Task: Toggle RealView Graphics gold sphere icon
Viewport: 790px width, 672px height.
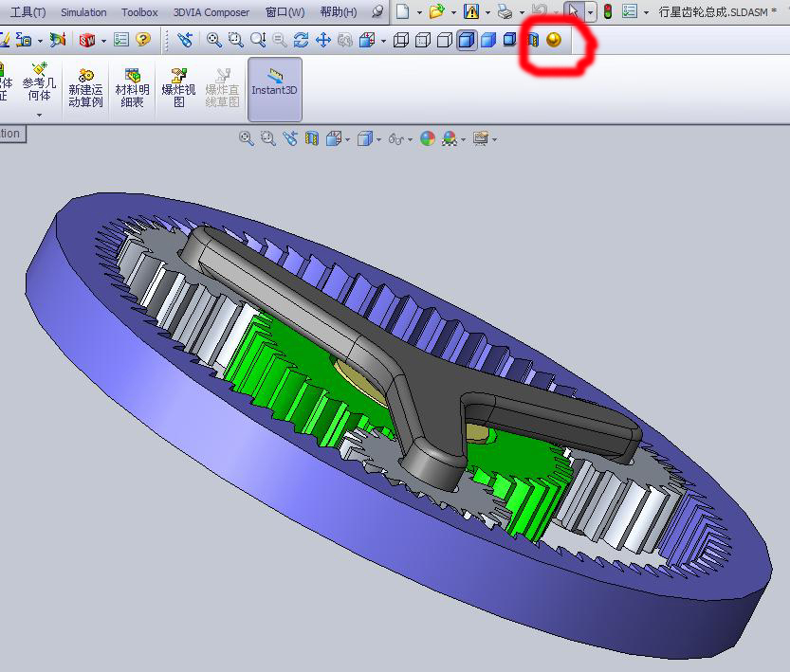Action: [x=554, y=40]
